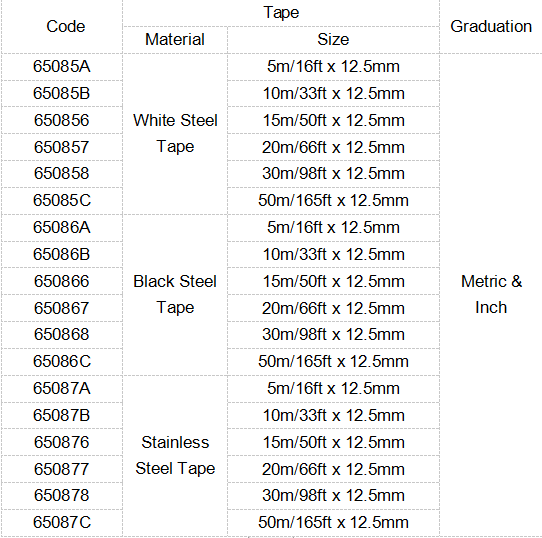Image resolution: width=542 pixels, height=538 pixels.
Task: Click the size cell beside code 650858
Action: pos(333,174)
